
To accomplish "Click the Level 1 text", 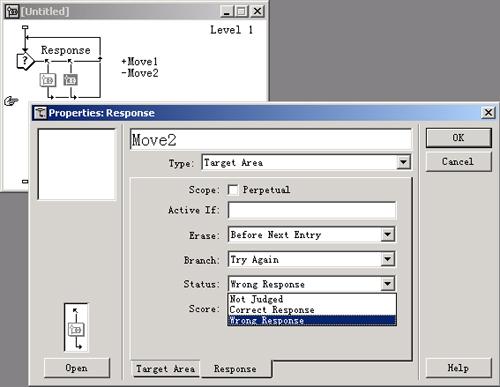I will click(231, 30).
